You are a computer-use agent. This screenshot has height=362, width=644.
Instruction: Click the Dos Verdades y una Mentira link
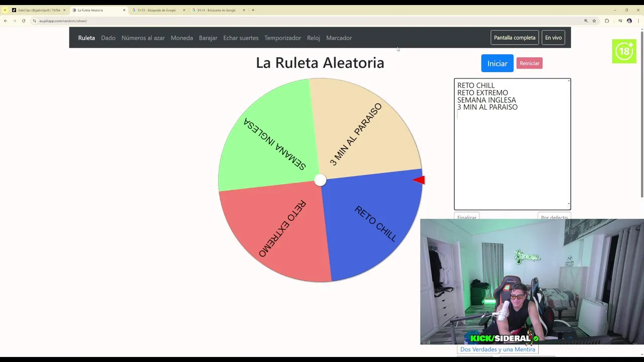click(498, 349)
